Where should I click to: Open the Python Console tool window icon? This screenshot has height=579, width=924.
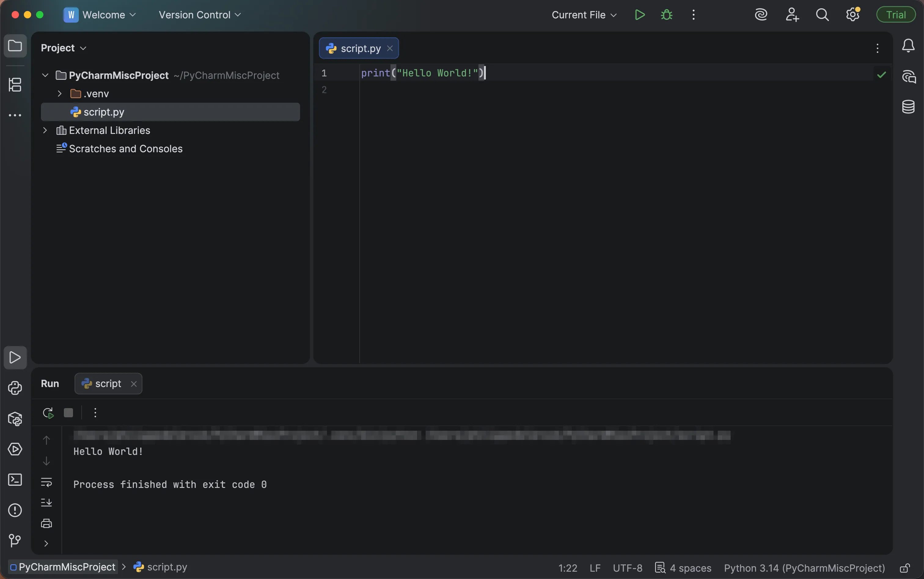(15, 388)
